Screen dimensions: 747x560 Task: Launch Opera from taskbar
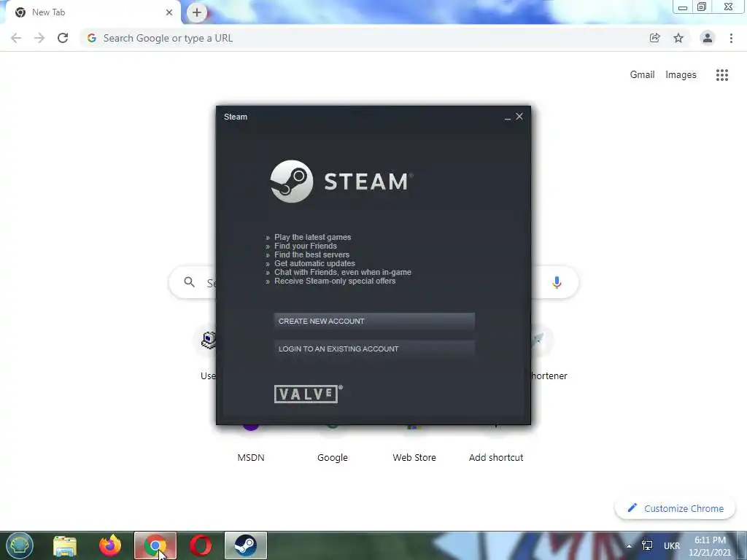point(201,545)
